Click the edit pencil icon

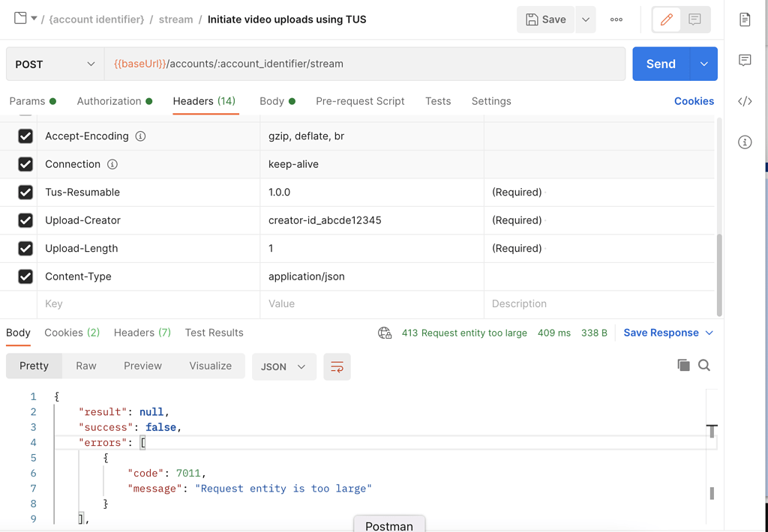(x=666, y=19)
